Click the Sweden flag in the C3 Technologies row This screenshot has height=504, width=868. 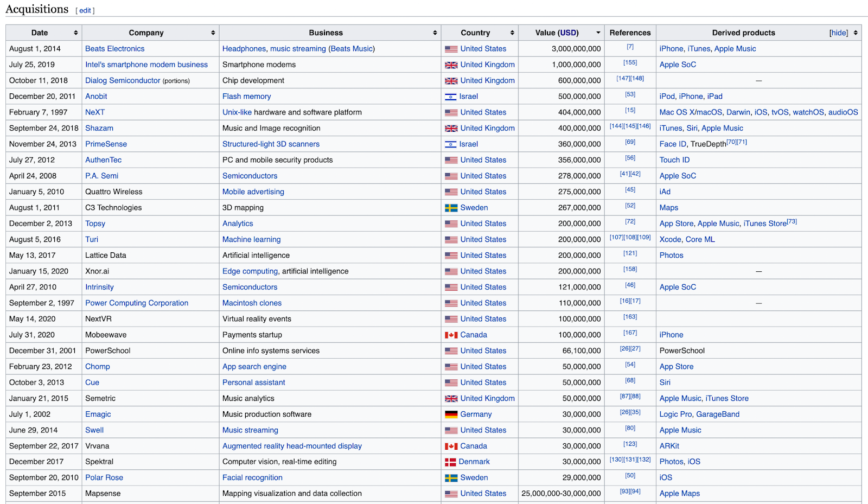[451, 208]
